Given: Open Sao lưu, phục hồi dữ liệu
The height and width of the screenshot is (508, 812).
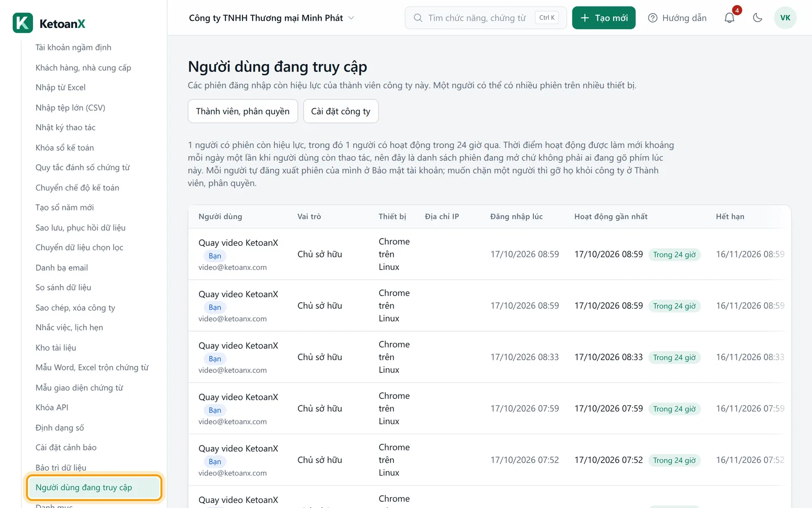Looking at the screenshot, I should point(80,228).
